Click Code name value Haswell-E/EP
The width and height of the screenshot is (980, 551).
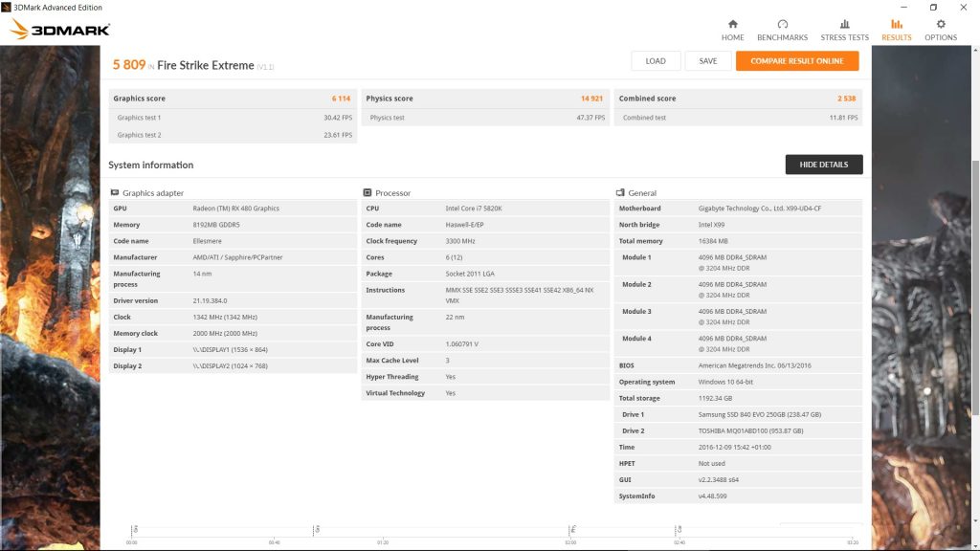click(464, 225)
